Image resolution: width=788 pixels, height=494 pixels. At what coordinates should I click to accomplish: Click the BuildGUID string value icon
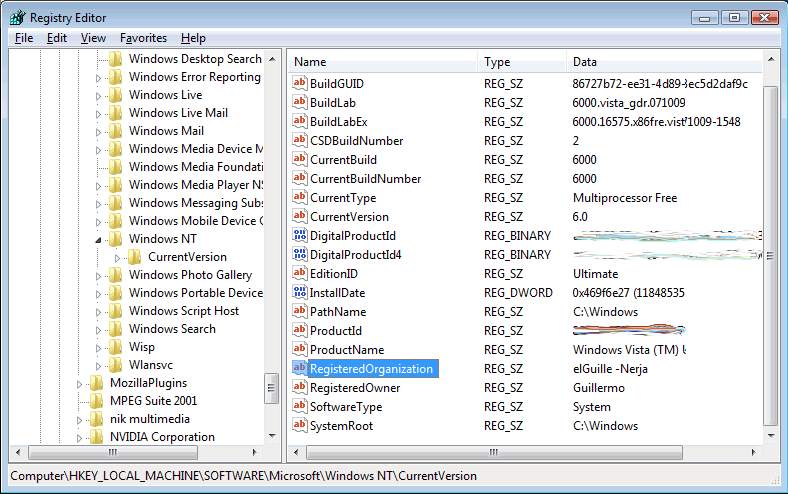coord(300,83)
